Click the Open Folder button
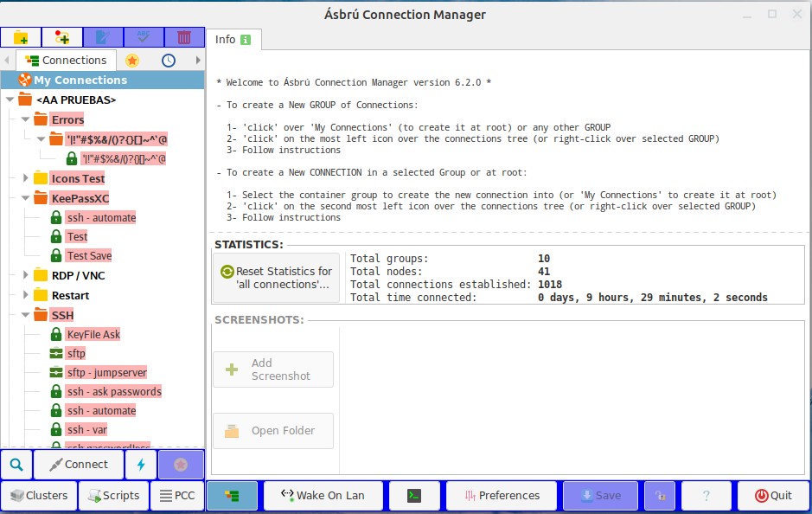 click(x=273, y=431)
